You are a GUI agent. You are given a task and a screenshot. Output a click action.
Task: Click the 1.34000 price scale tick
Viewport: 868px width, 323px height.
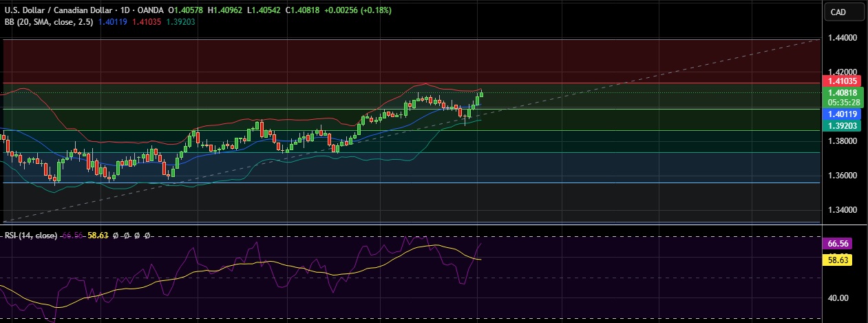pos(842,210)
